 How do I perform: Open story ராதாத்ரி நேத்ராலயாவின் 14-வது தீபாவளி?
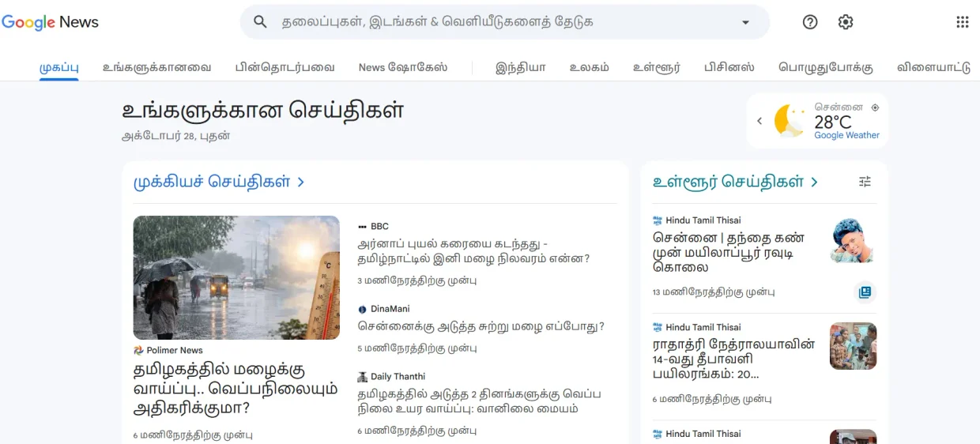tap(734, 359)
